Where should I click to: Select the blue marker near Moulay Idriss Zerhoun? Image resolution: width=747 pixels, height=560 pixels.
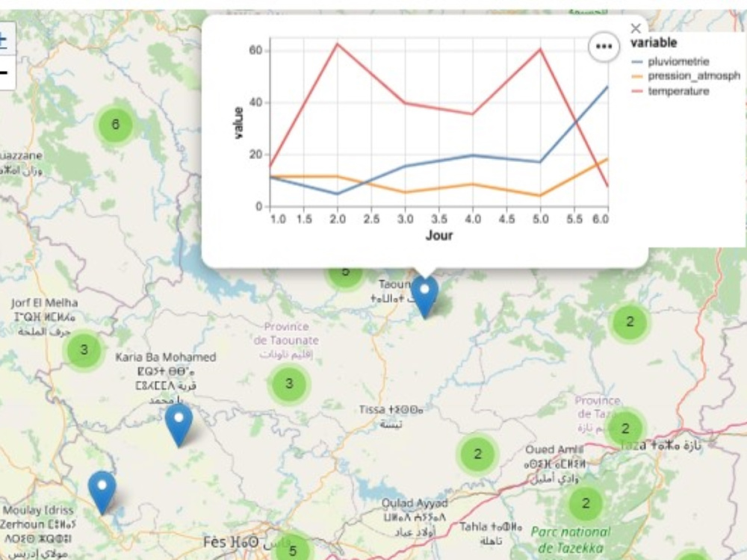(102, 493)
